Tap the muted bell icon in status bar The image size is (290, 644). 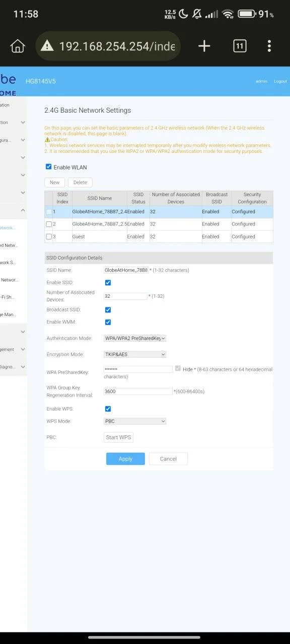click(x=197, y=14)
